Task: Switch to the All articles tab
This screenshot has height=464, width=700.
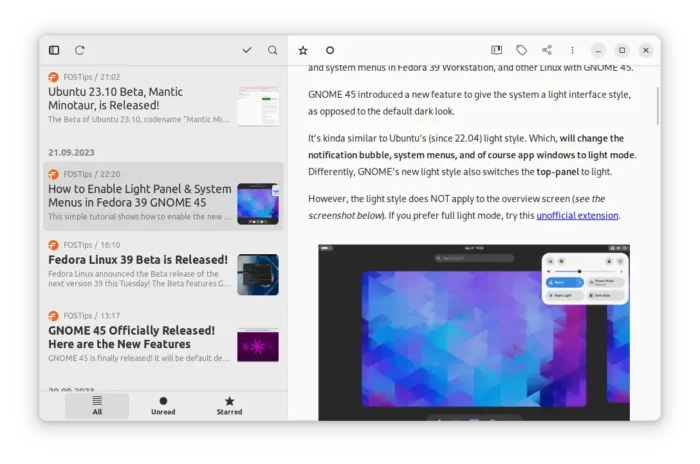Action: [x=97, y=405]
